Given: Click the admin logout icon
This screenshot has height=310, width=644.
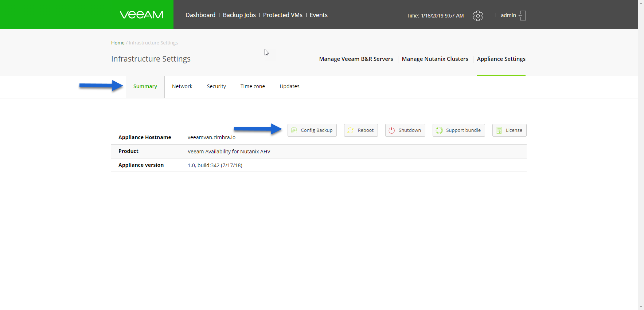Looking at the screenshot, I should tap(523, 15).
